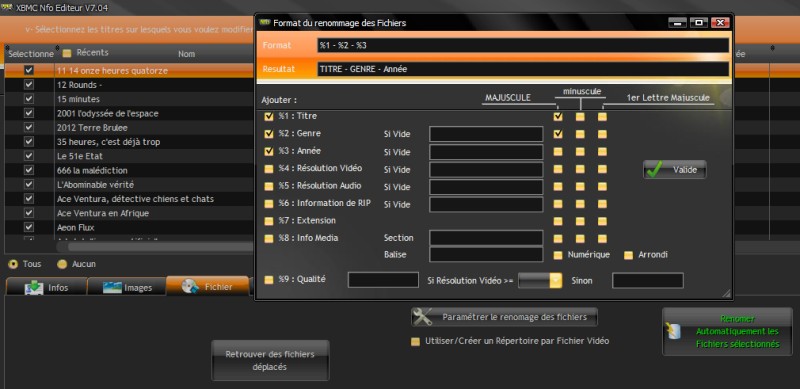The width and height of the screenshot is (800, 389).
Task: Click the XBMC Nfo Editeur title bar icon
Action: (7, 7)
